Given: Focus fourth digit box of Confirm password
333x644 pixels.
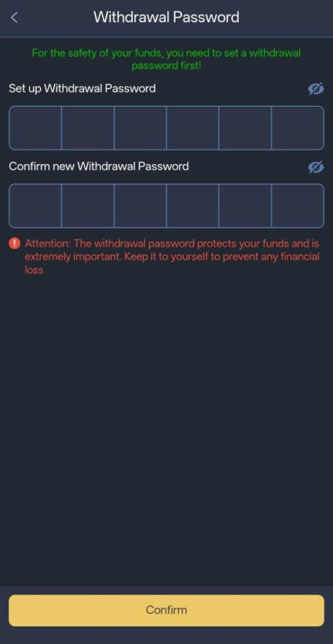Looking at the screenshot, I should [193, 206].
